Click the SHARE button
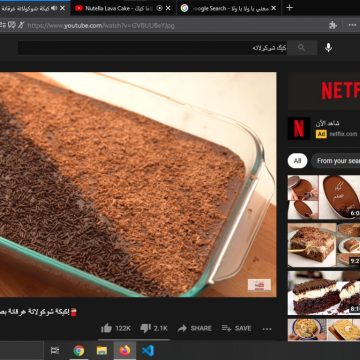Image resolution: width=360 pixels, height=360 pixels. (194, 328)
